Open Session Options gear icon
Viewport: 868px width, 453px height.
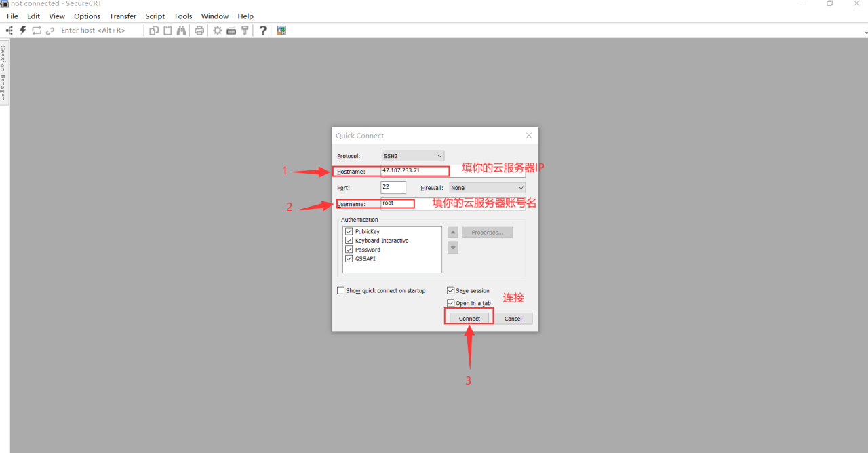pyautogui.click(x=218, y=31)
